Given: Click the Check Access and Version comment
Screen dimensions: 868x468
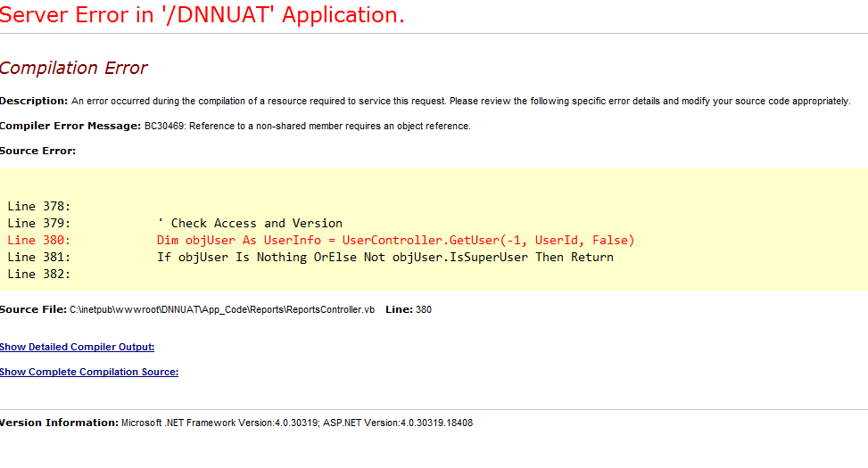Looking at the screenshot, I should pos(250,224).
